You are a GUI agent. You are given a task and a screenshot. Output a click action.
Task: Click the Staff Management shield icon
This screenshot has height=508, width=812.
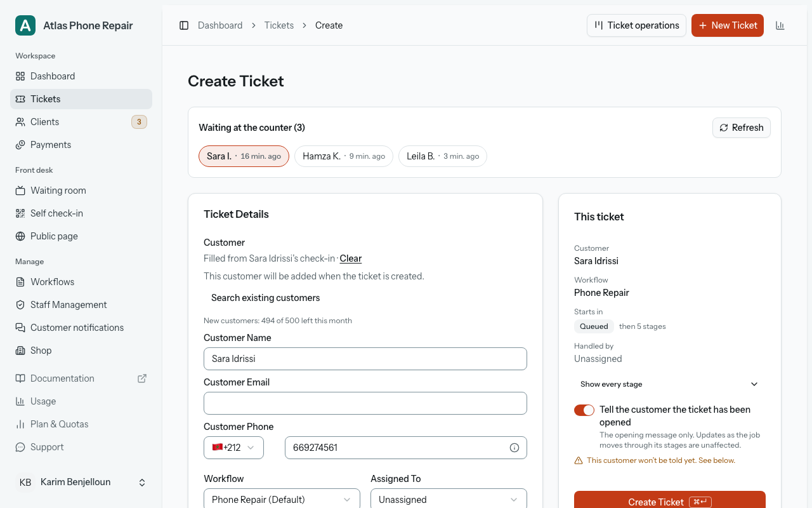pyautogui.click(x=20, y=305)
